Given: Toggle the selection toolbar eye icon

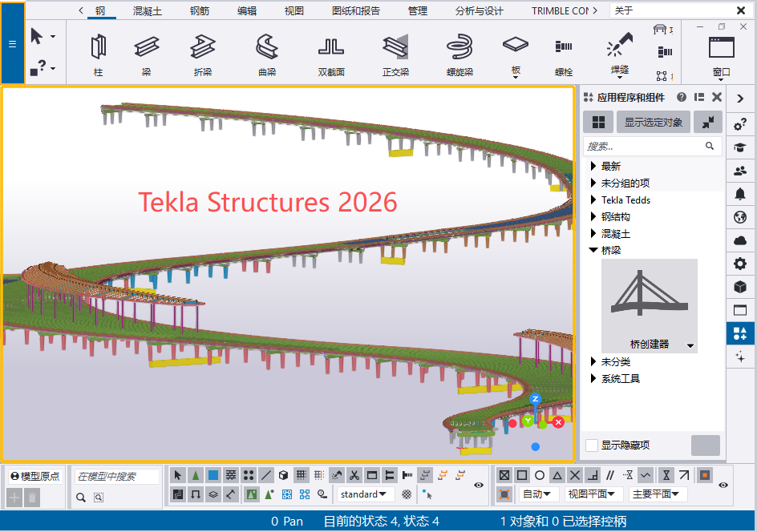Looking at the screenshot, I should (x=479, y=485).
